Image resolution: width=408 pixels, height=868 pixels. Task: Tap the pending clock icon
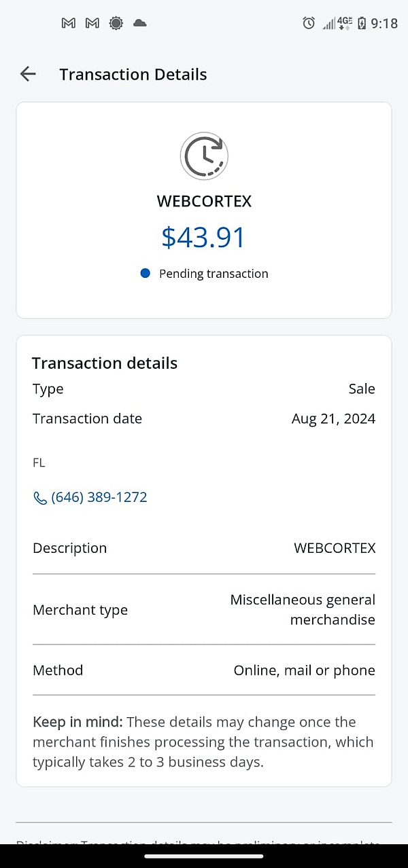pyautogui.click(x=204, y=156)
